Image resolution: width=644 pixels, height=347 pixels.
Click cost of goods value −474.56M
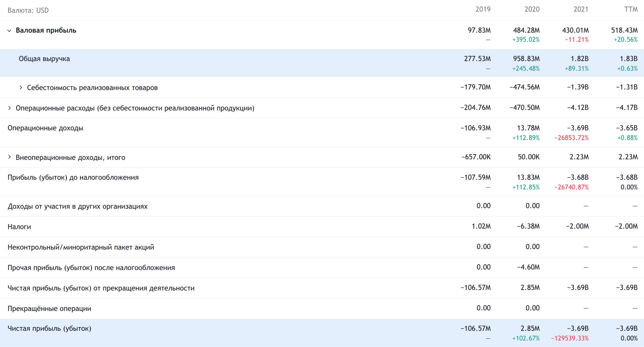point(525,87)
